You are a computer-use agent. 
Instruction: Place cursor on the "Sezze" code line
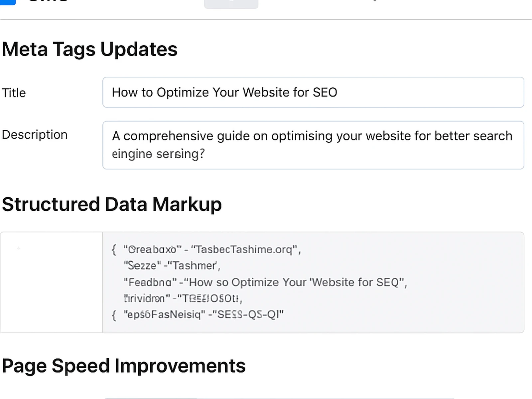pyautogui.click(x=172, y=266)
